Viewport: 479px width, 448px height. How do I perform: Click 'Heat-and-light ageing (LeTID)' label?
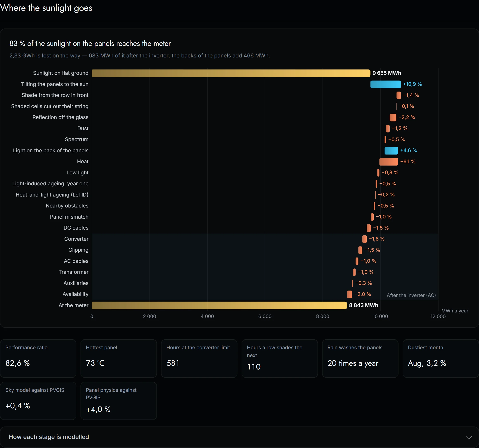pyautogui.click(x=52, y=195)
